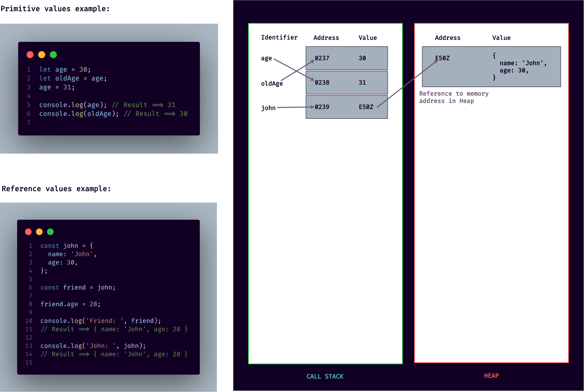Click "name: 'John'," in the heap value
The width and height of the screenshot is (584, 392).
[523, 63]
